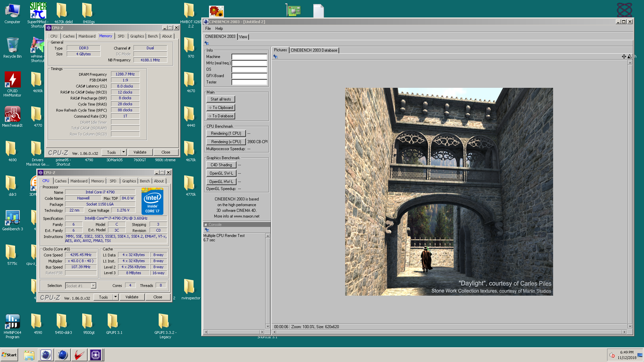Switch to CINEBENCH 2003 Database tab

tap(314, 50)
